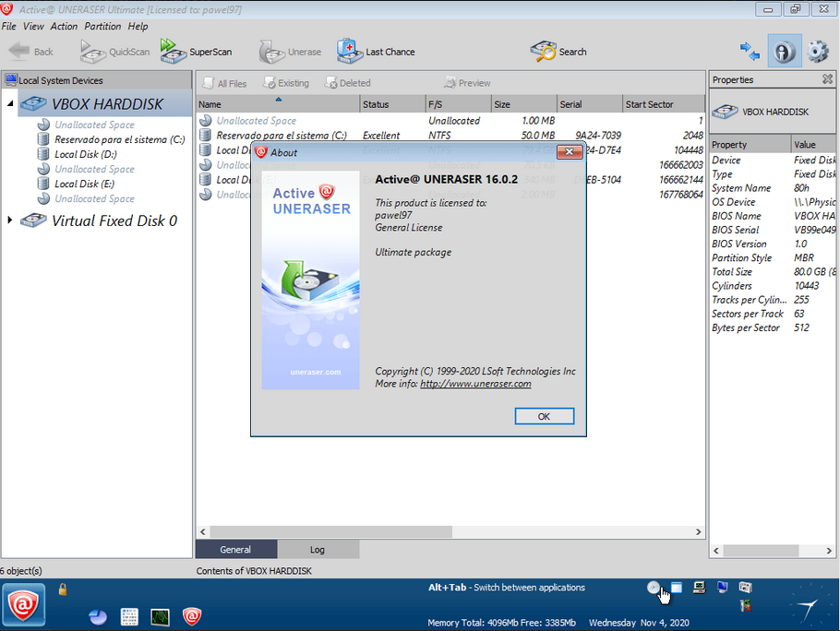Image resolution: width=840 pixels, height=631 pixels.
Task: Sort by the Start Sector column header
Action: [664, 104]
